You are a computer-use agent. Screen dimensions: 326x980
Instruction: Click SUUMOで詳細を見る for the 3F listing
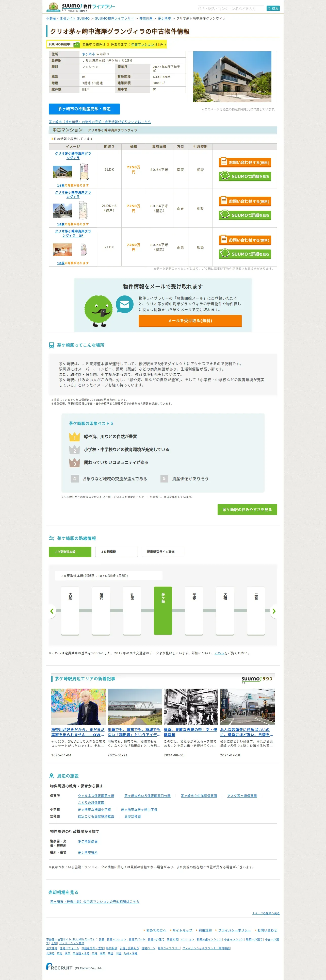click(x=245, y=254)
